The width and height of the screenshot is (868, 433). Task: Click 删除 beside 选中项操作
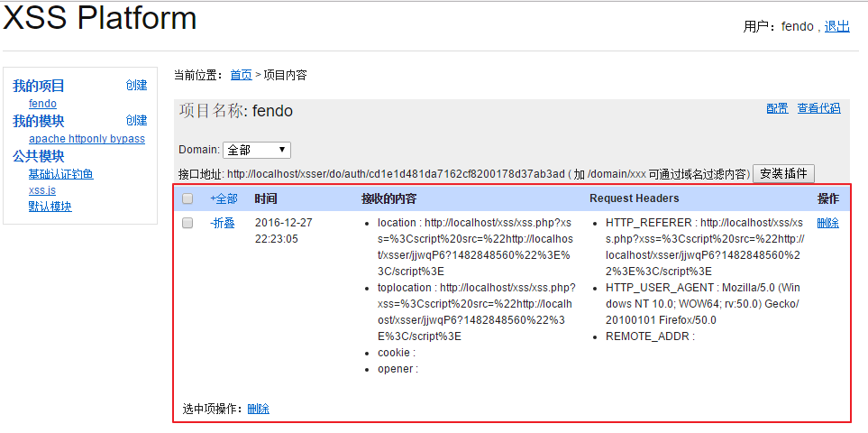(259, 410)
